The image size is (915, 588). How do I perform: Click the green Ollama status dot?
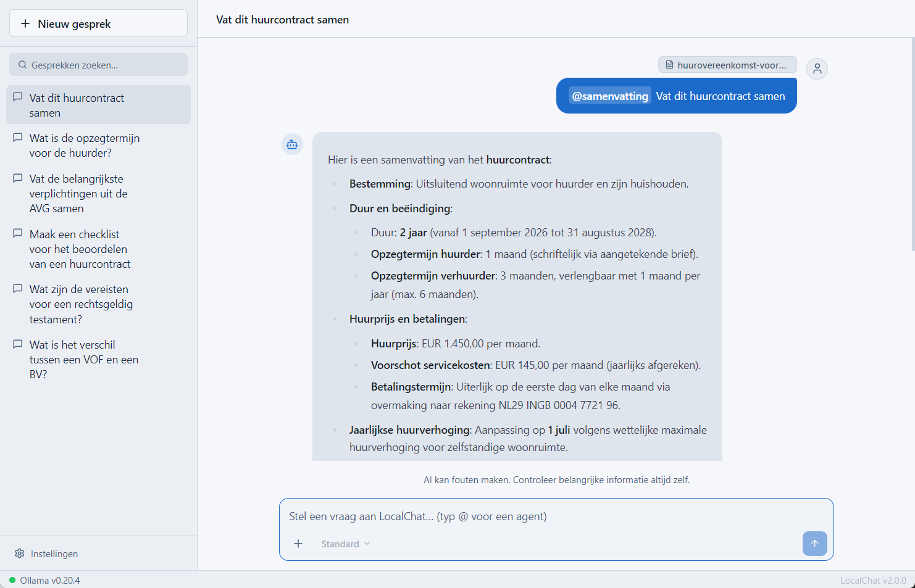(12, 580)
